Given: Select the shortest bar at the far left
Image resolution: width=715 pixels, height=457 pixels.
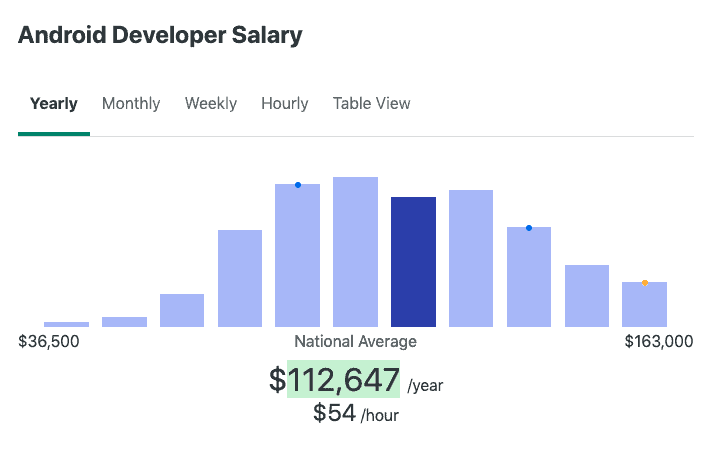Looking at the screenshot, I should pyautogui.click(x=66, y=324).
